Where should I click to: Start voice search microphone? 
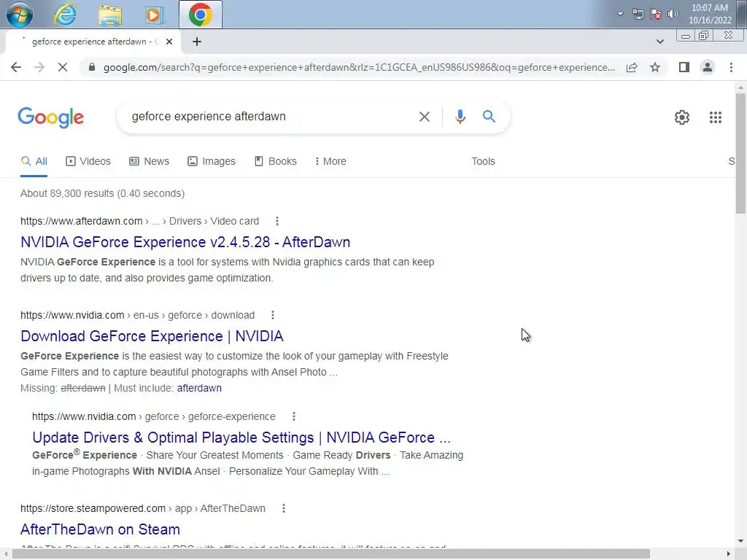coord(460,117)
